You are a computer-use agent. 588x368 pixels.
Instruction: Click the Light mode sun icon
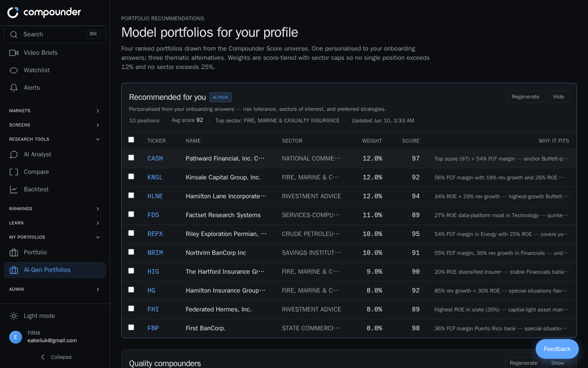pyautogui.click(x=14, y=316)
